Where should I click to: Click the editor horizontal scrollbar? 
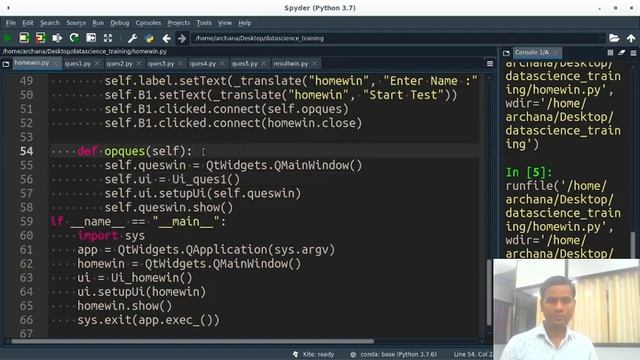(x=192, y=341)
